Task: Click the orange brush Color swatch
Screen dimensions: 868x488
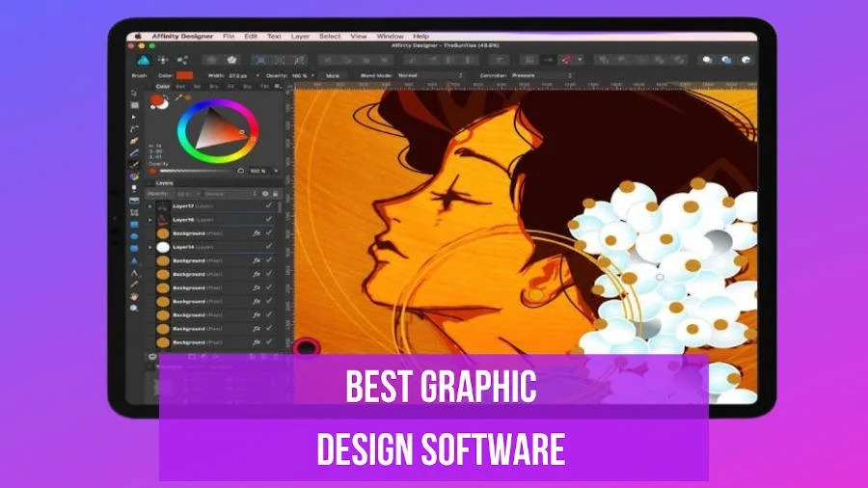Action: [184, 75]
